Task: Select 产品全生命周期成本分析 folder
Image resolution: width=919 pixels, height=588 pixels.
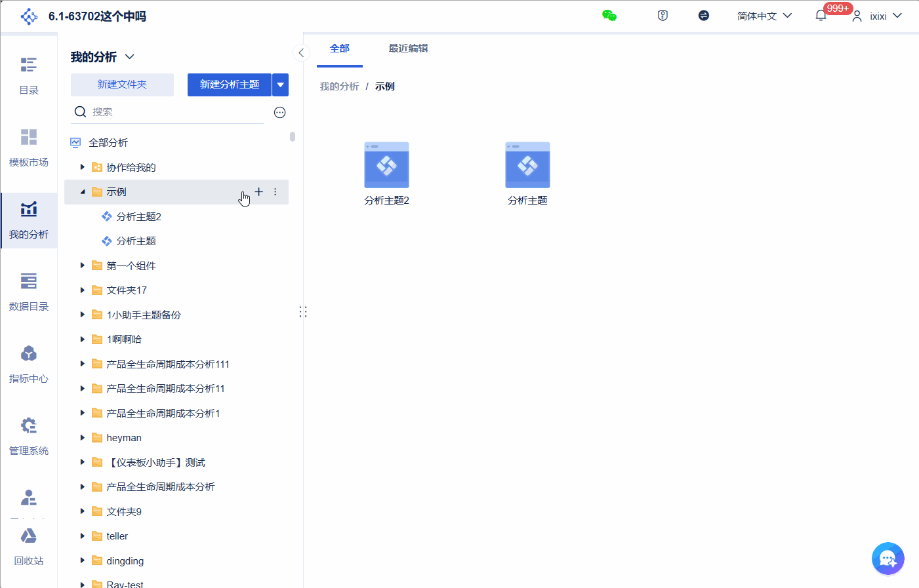Action: pos(161,486)
